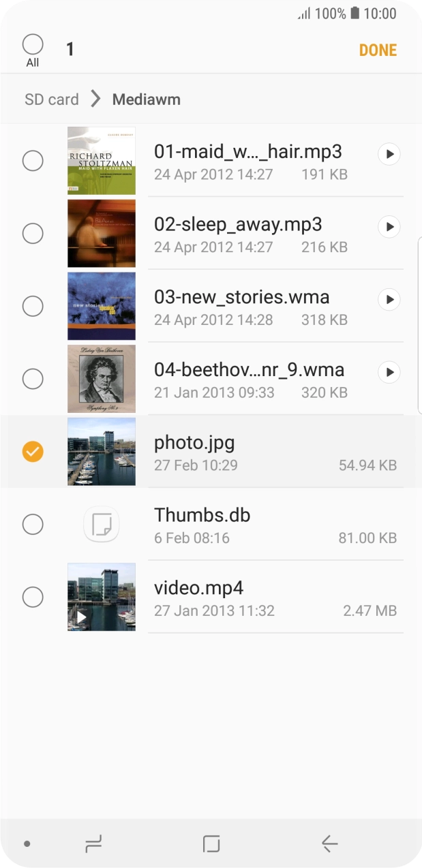
Task: Open the recent apps navigation icon
Action: [93, 844]
